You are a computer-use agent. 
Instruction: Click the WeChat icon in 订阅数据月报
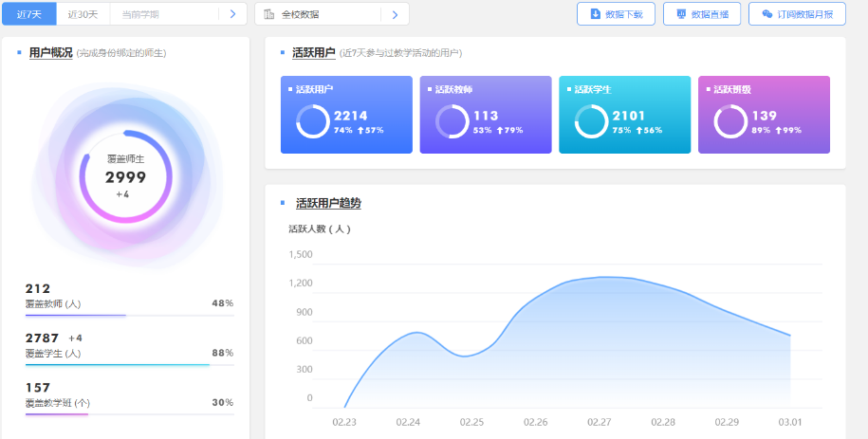tap(766, 14)
